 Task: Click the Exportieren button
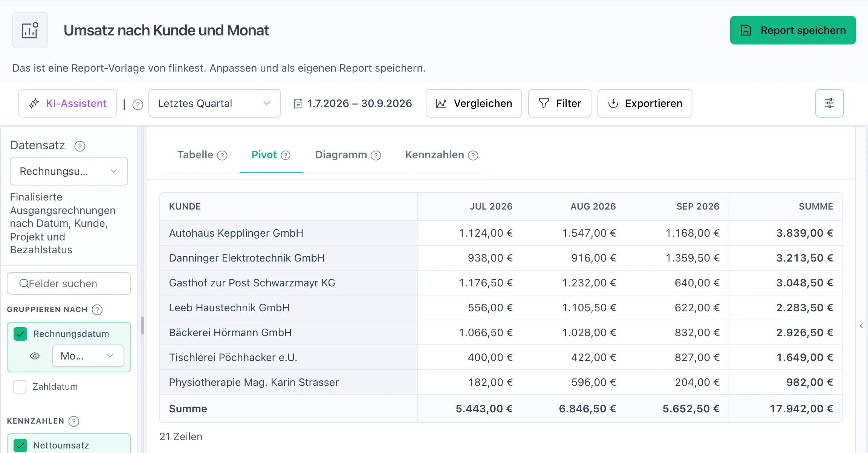[x=645, y=103]
